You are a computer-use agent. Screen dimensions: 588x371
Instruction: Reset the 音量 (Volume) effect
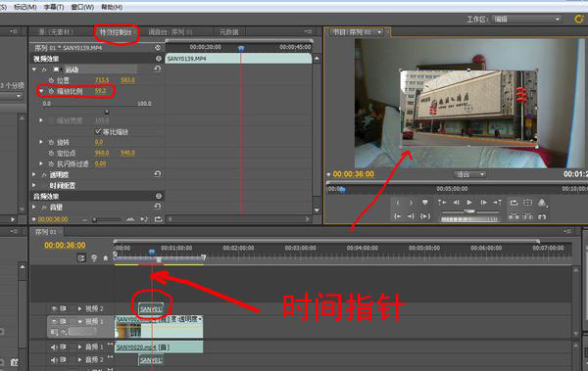[158, 207]
